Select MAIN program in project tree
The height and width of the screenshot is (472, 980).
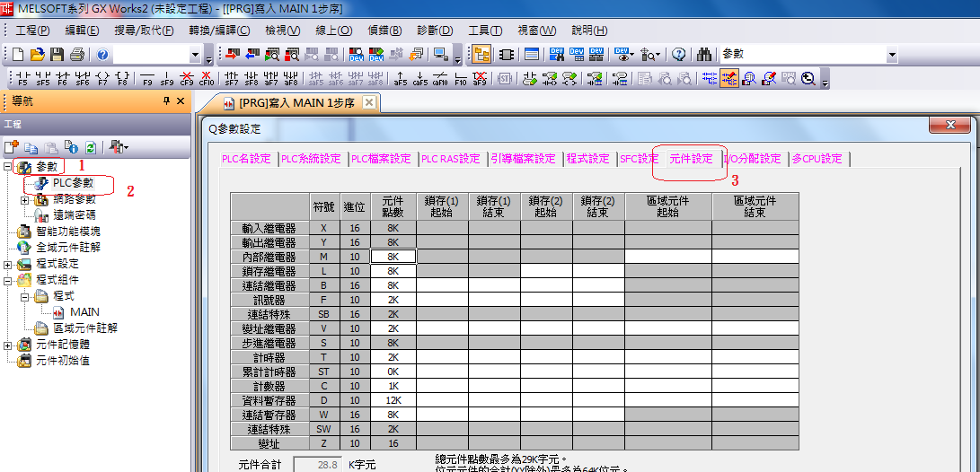click(x=84, y=312)
